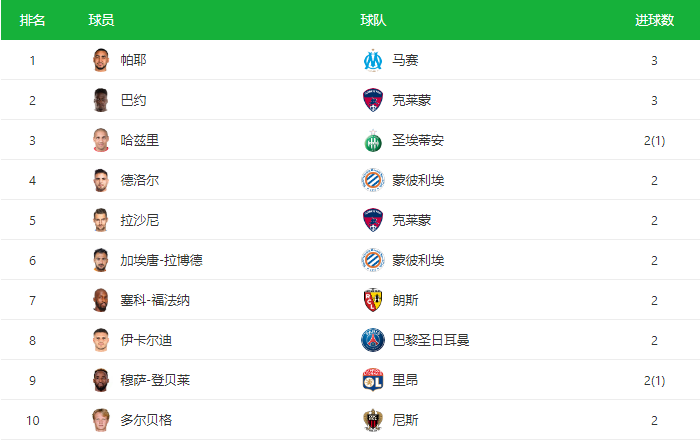Screen dimensions: 700x441
Task: Open team link 圣埃蒂安
Action: [x=418, y=141]
